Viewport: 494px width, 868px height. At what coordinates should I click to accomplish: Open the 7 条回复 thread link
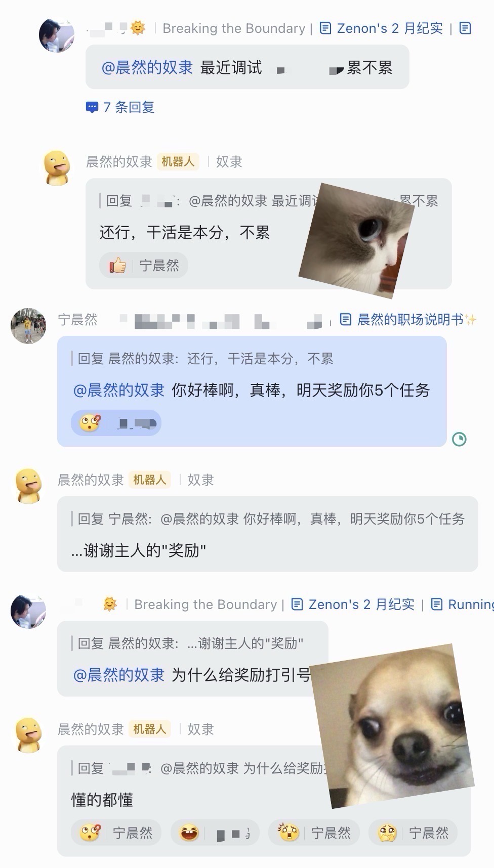(x=120, y=107)
